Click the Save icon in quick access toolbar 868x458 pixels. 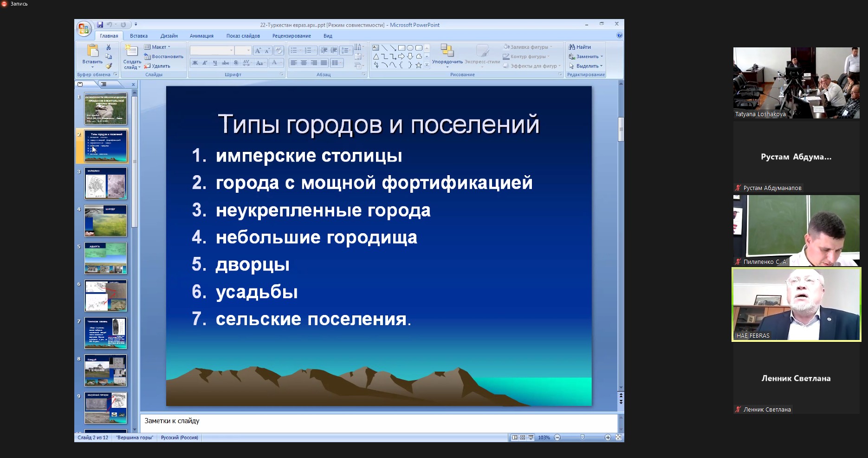100,25
